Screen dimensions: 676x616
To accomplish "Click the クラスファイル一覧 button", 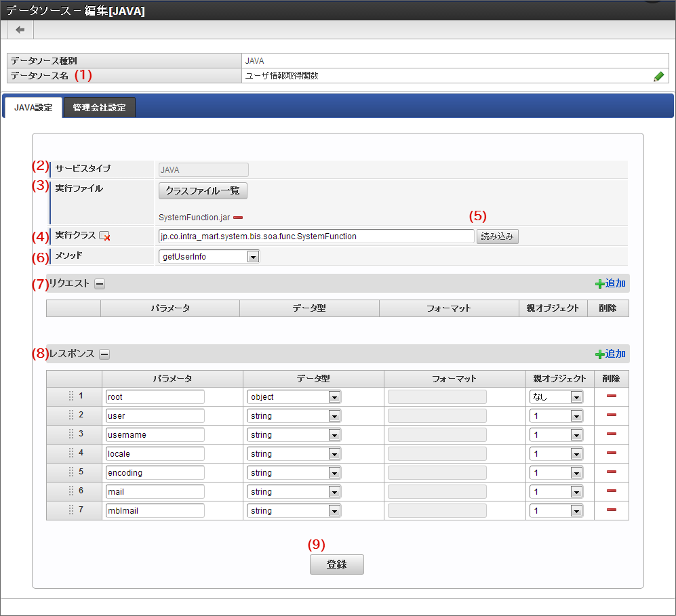I will (x=203, y=190).
